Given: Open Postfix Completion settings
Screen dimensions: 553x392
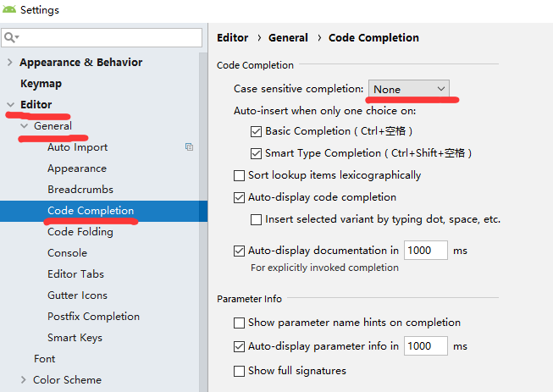Looking at the screenshot, I should click(93, 317).
